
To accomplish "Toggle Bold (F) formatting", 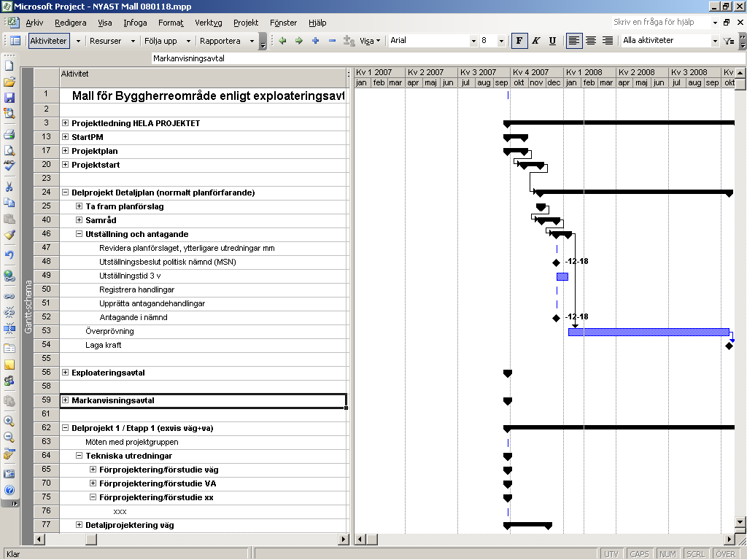I will 519,41.
